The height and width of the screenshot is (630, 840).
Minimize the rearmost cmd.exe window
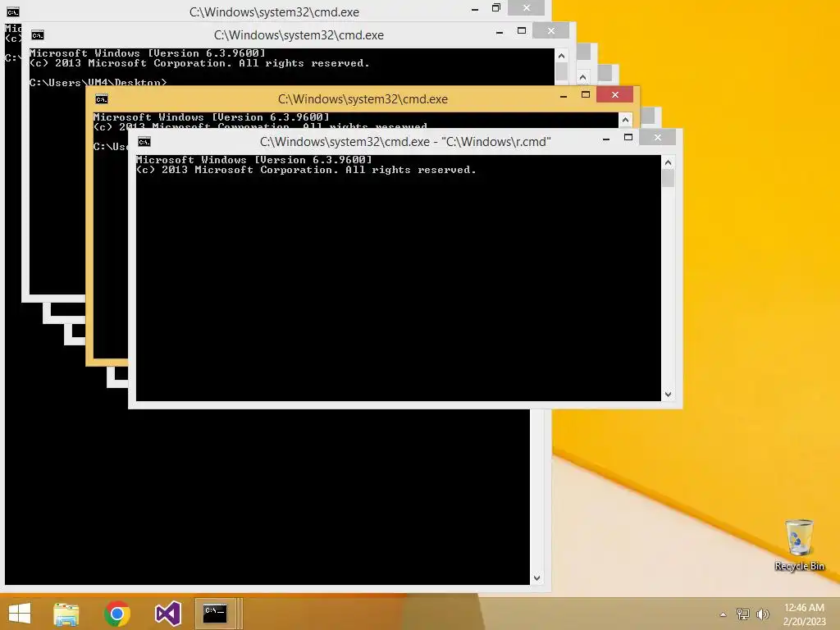[x=475, y=8]
